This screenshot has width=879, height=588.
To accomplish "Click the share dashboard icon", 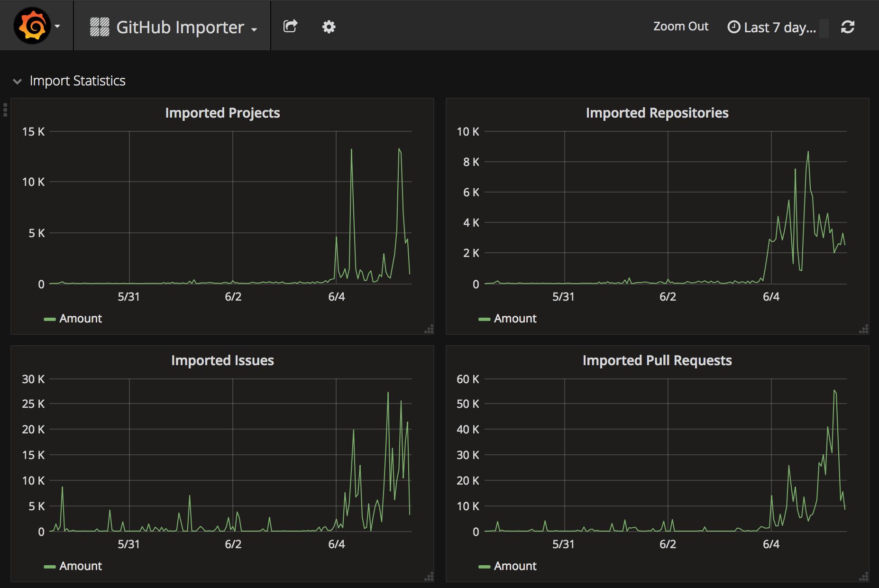I will (x=290, y=26).
